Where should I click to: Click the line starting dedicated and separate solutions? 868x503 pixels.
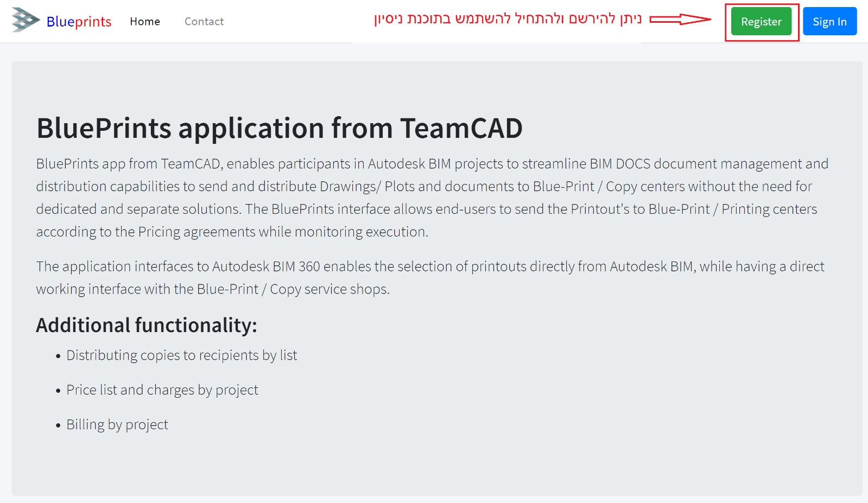[427, 209]
